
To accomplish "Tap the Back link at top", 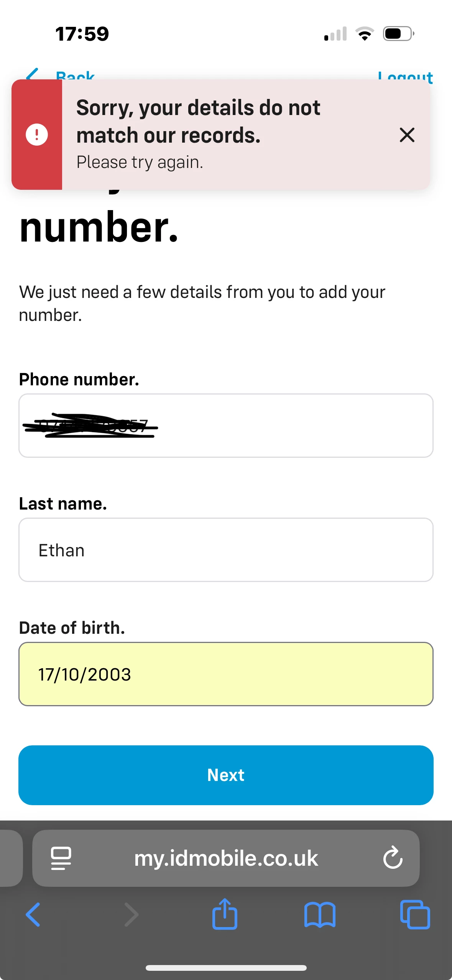I will (x=61, y=74).
